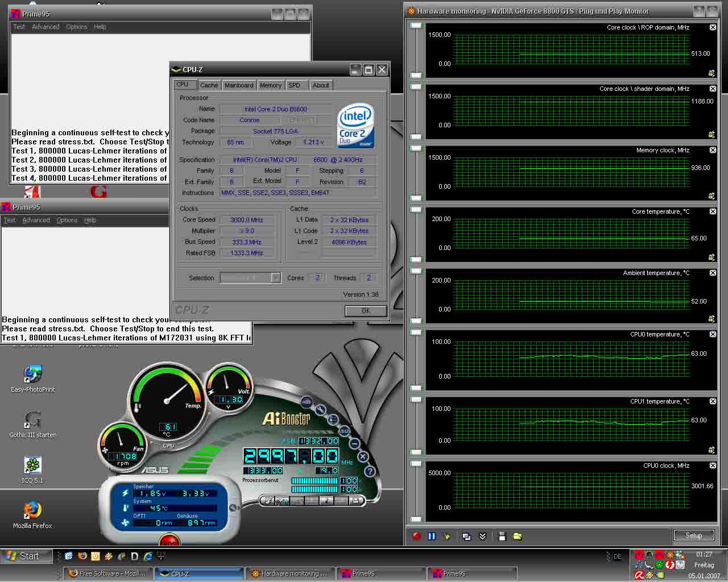The height and width of the screenshot is (582, 728).
Task: Click the lower range handle of CPU0 clock graph
Action: point(416,519)
